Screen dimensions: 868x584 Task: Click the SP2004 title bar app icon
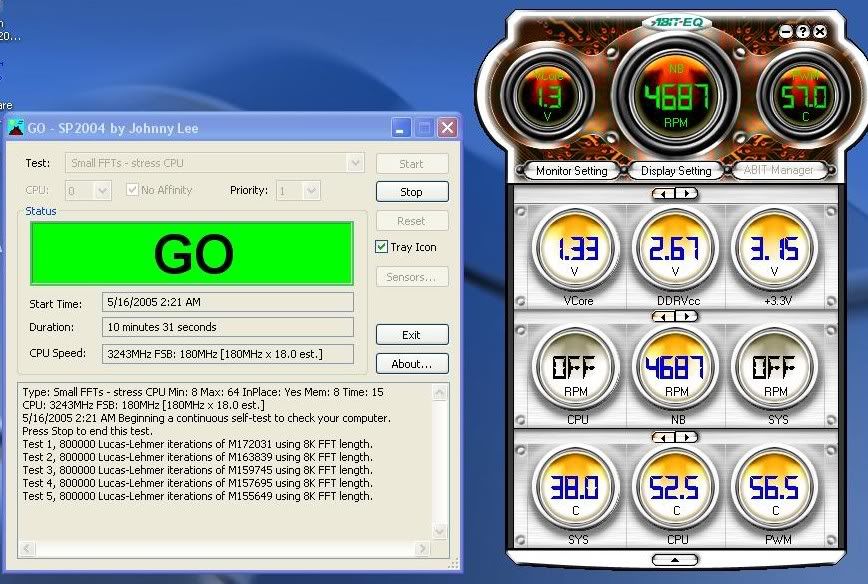point(16,128)
